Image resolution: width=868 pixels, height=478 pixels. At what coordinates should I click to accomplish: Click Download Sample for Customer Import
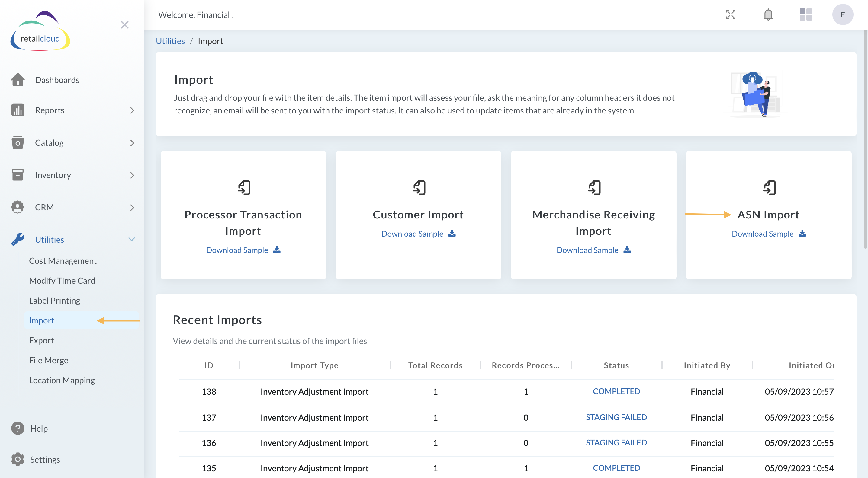(412, 234)
